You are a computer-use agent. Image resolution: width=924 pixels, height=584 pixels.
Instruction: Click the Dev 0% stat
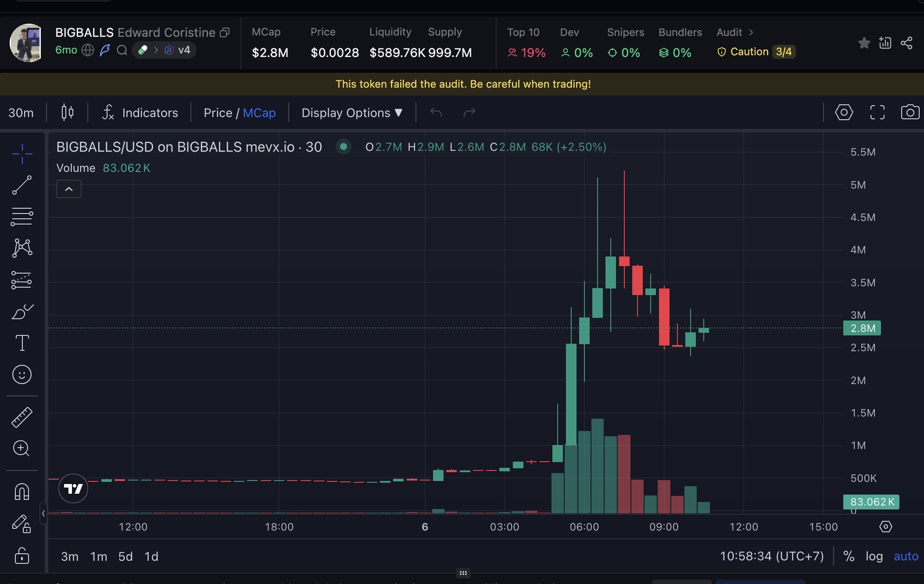(x=577, y=43)
